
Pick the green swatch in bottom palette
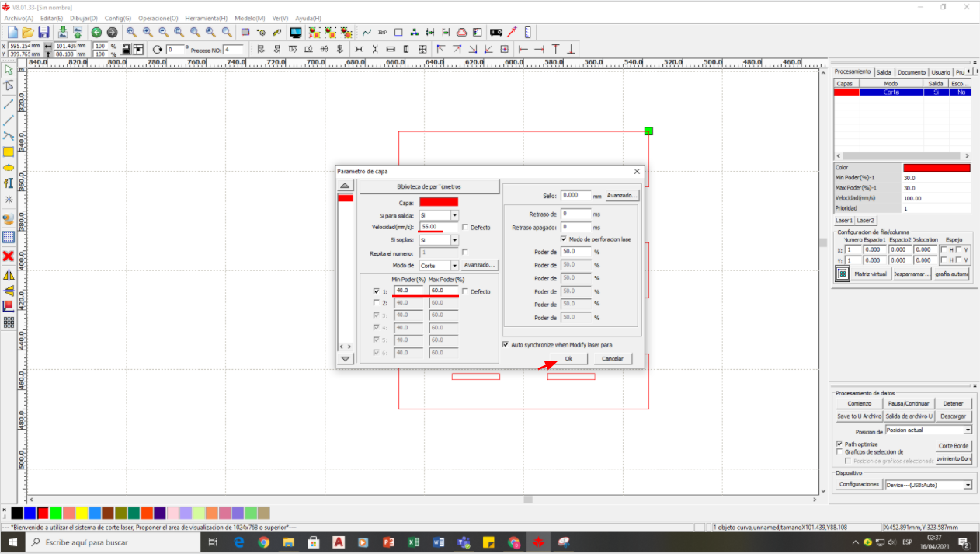click(56, 513)
